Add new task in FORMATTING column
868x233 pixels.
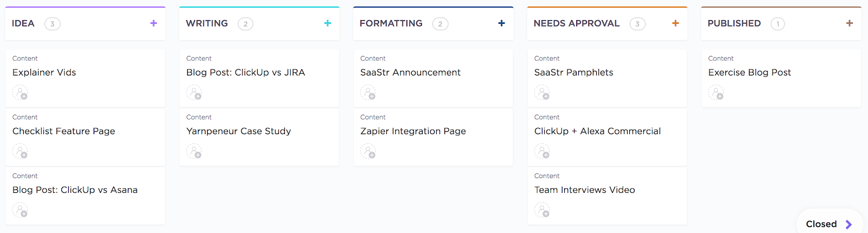pos(501,23)
